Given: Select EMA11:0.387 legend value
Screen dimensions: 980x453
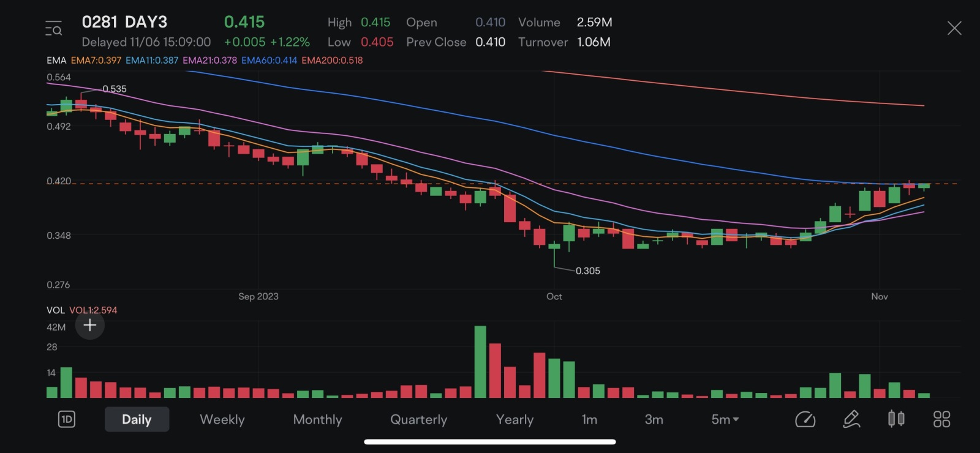Looking at the screenshot, I should (152, 60).
